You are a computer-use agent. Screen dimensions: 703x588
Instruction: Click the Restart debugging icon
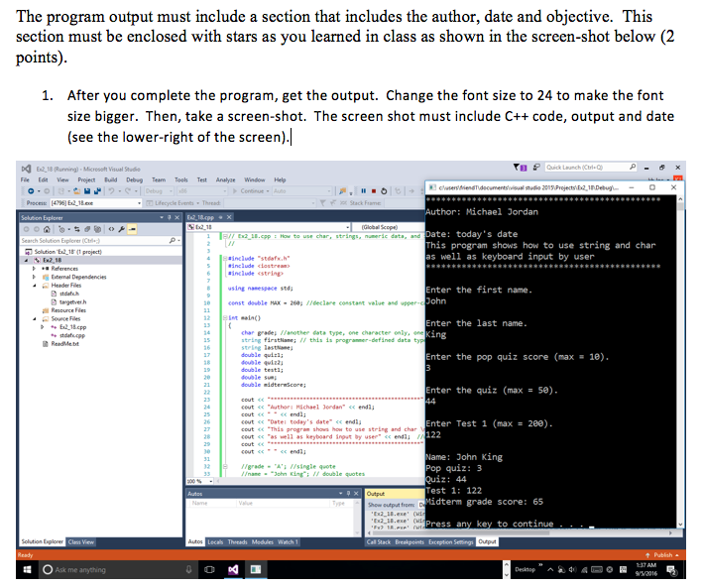pos(384,191)
